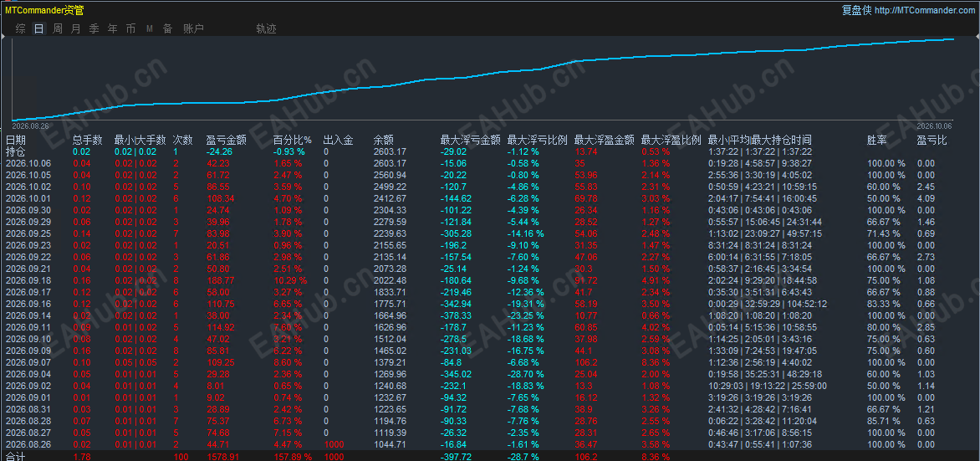The height and width of the screenshot is (461, 980).
Task: Click the chart end date 2026.10.06
Action: 936,125
